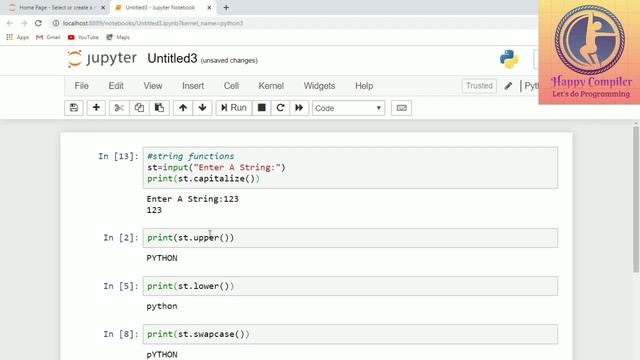Open a new browser tab
The height and width of the screenshot is (360, 640).
pos(226,7)
